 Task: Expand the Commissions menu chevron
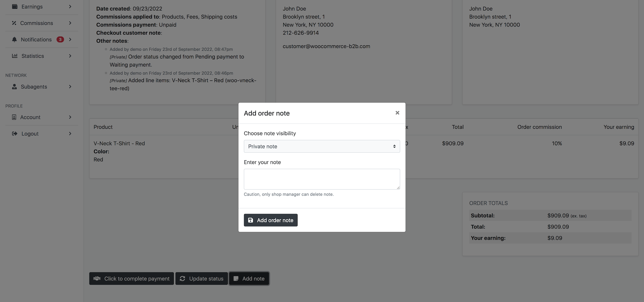[x=70, y=23]
